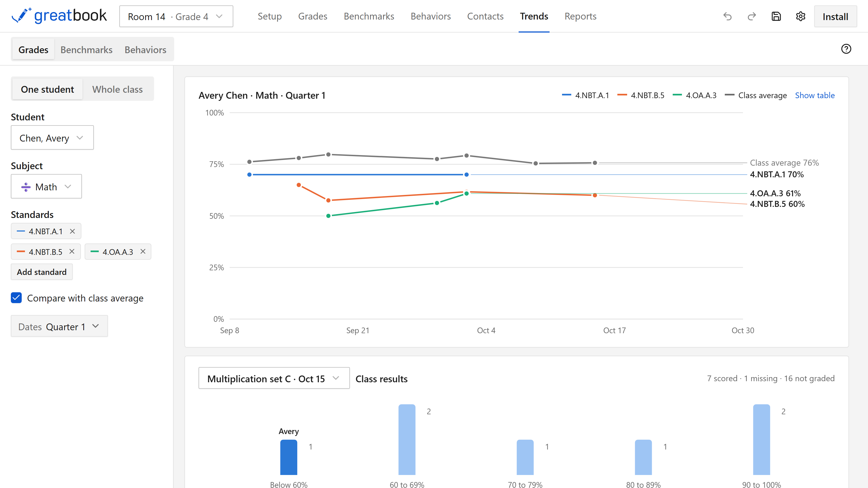Select the Grades sub-tab under Trends
Image resolution: width=868 pixels, height=488 pixels.
33,50
